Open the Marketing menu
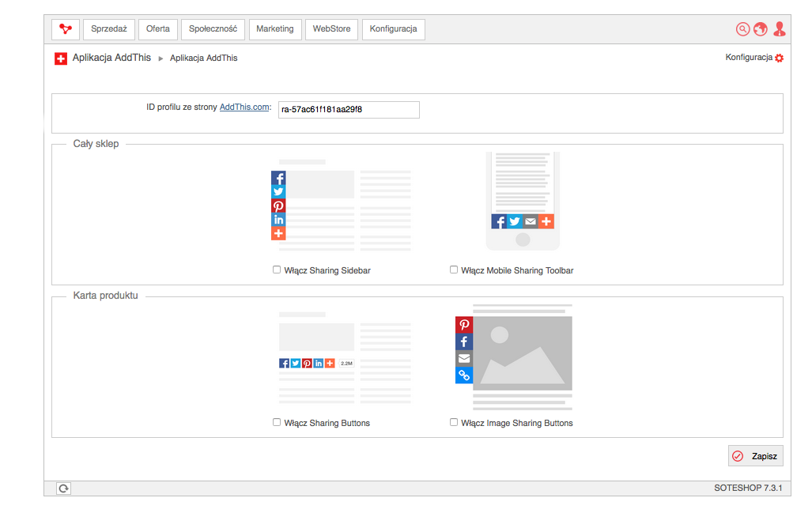The width and height of the screenshot is (812, 528). click(275, 29)
